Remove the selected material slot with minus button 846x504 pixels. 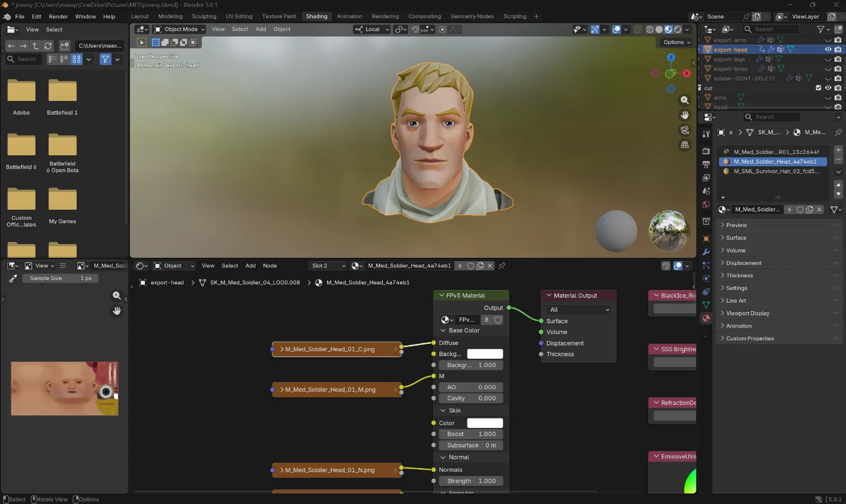click(x=838, y=159)
